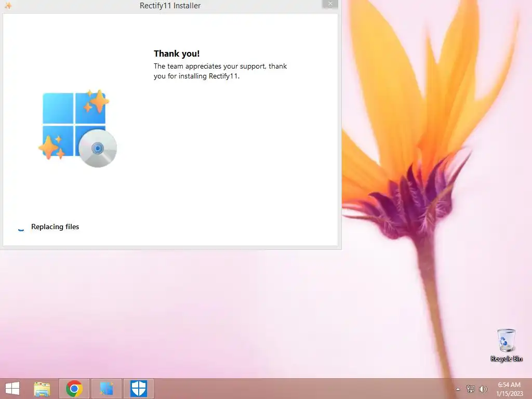This screenshot has height=399, width=532.
Task: Open the clock showing 6:54 AM
Action: pos(509,389)
